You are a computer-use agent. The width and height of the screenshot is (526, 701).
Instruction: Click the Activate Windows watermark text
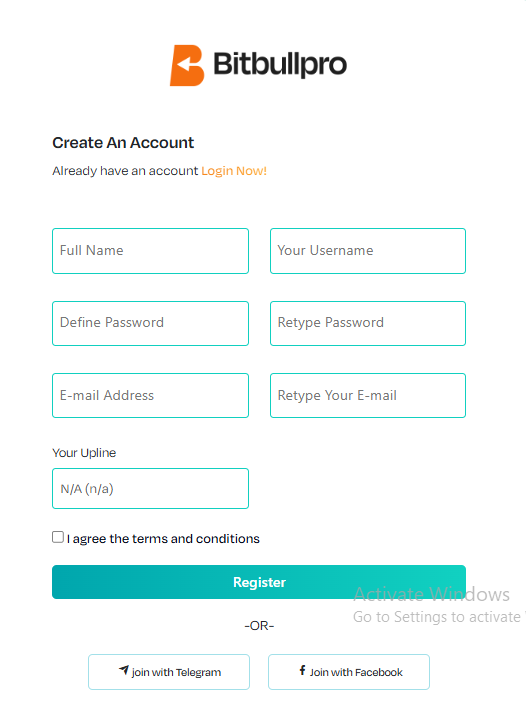pos(432,594)
